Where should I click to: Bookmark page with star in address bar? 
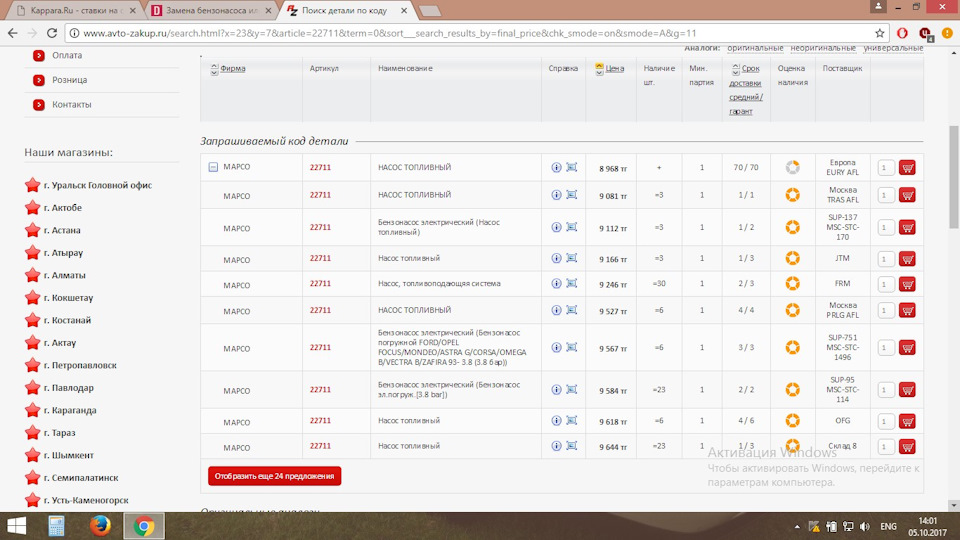click(x=879, y=33)
